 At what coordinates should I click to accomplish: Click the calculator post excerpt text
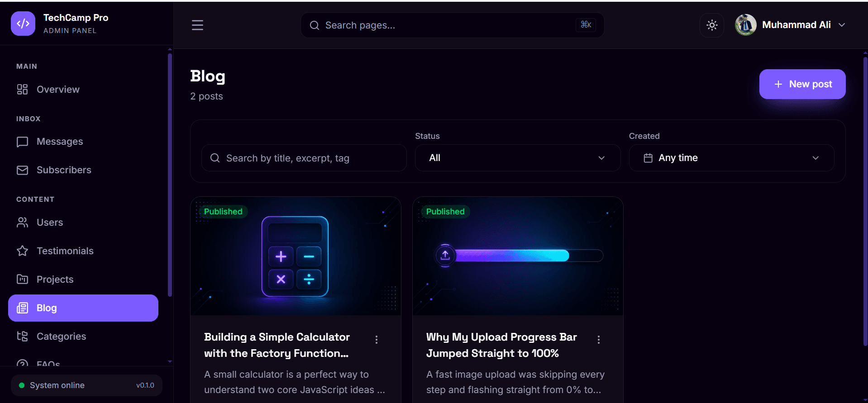[x=294, y=382]
